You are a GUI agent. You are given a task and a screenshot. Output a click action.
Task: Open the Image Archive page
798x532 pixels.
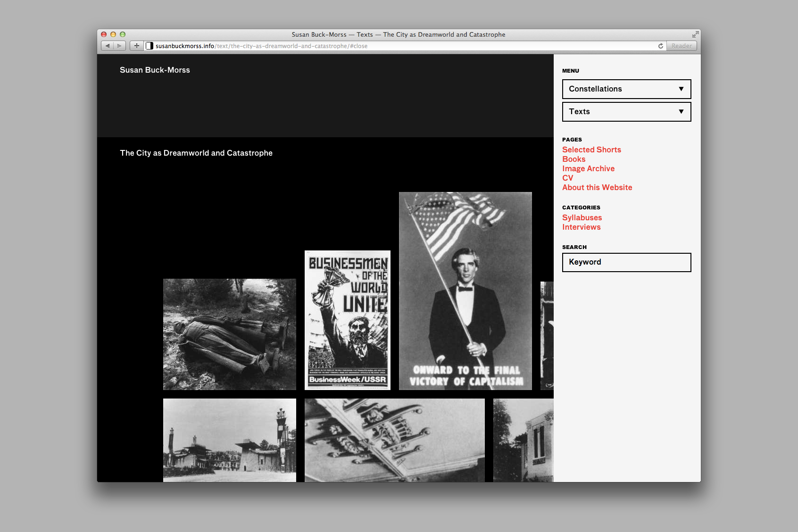coord(588,168)
